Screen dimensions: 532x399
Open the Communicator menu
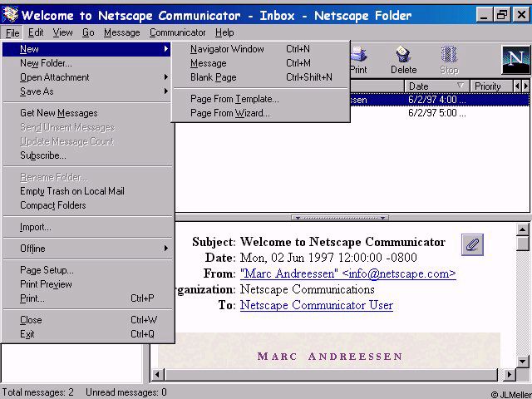177,32
